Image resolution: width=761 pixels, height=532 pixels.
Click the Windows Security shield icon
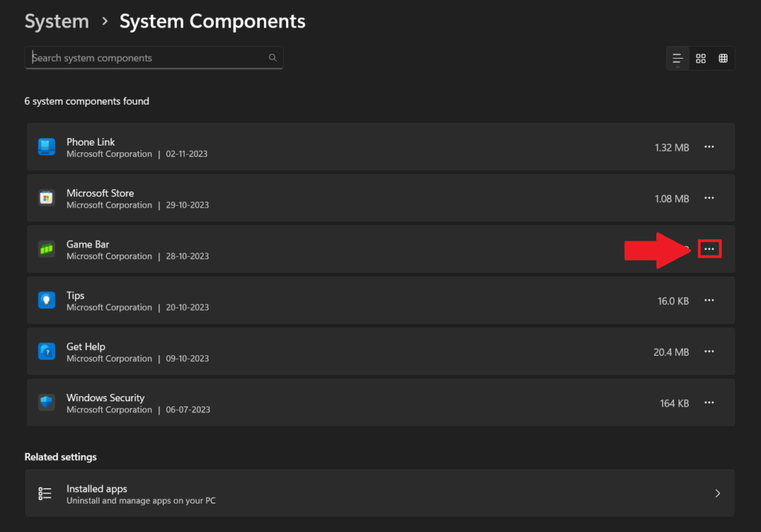click(x=46, y=403)
